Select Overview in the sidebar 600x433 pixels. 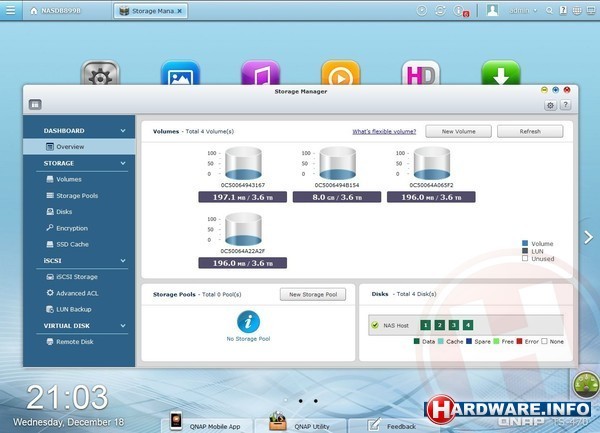pos(79,147)
